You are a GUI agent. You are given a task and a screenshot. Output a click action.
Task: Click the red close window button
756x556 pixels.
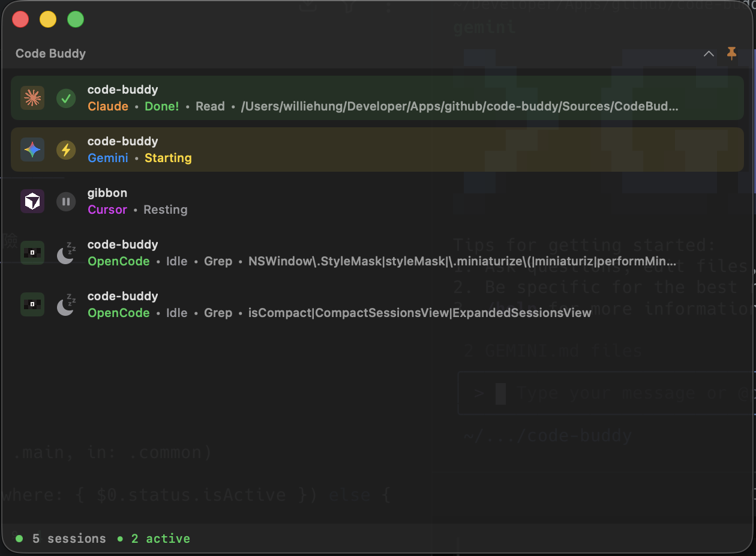20,19
